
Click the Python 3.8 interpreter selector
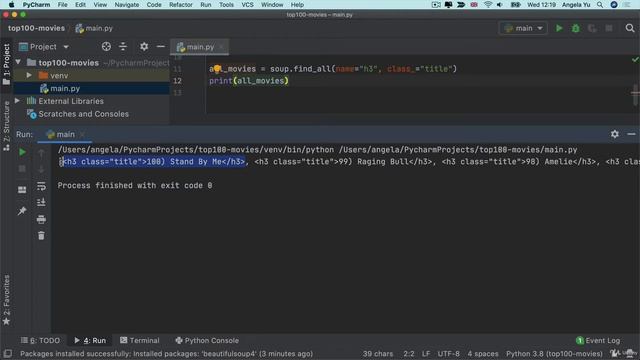[x=554, y=354]
